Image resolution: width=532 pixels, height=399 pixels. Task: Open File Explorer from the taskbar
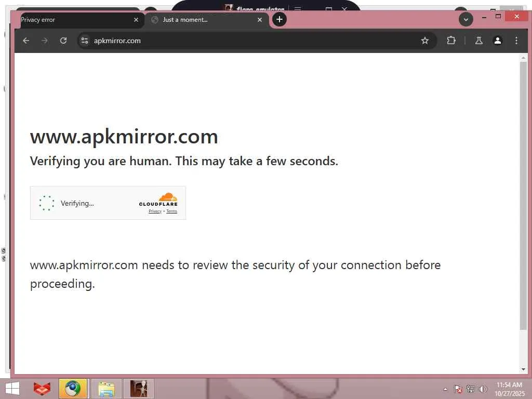click(x=106, y=389)
